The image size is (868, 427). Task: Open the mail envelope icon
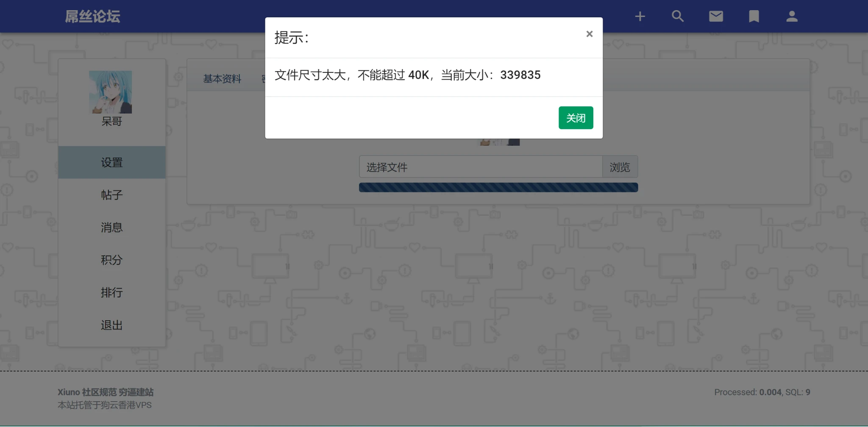coord(716,17)
